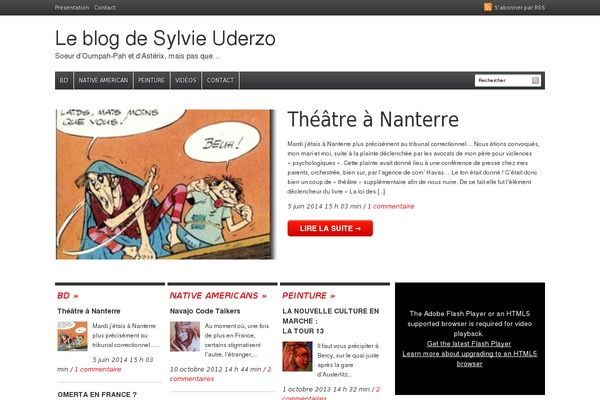
Task: Open Théâtre à Nanterre in BD column
Action: click(x=89, y=311)
